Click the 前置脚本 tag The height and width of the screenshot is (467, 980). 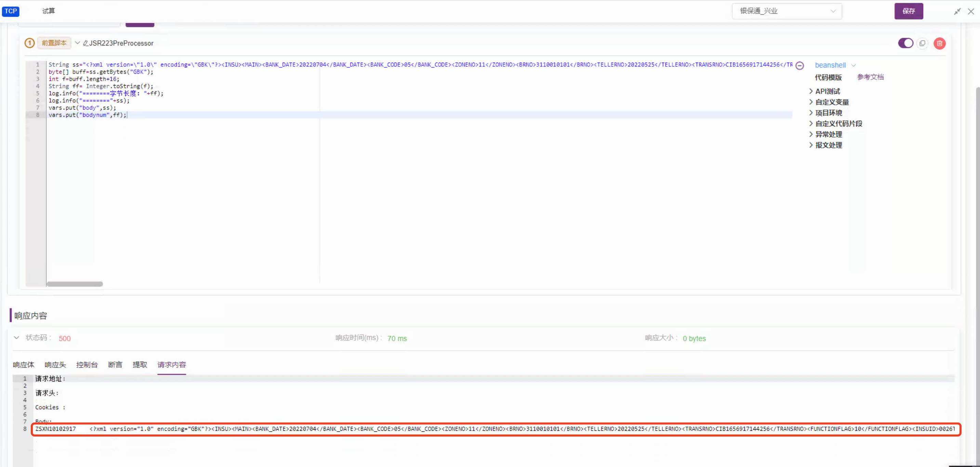[54, 43]
